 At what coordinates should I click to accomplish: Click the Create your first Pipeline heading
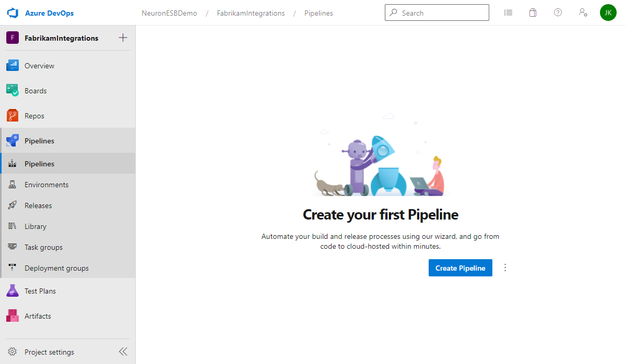pyautogui.click(x=380, y=215)
